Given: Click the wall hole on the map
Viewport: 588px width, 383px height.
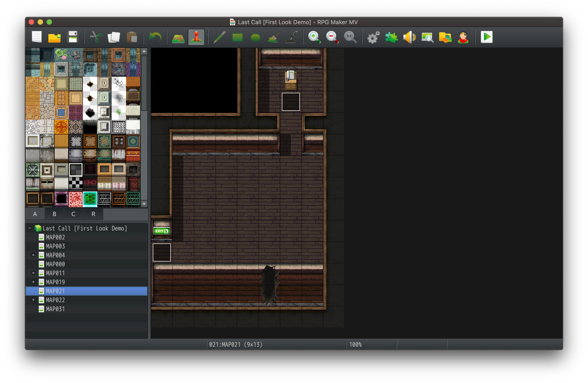Looking at the screenshot, I should 270,285.
